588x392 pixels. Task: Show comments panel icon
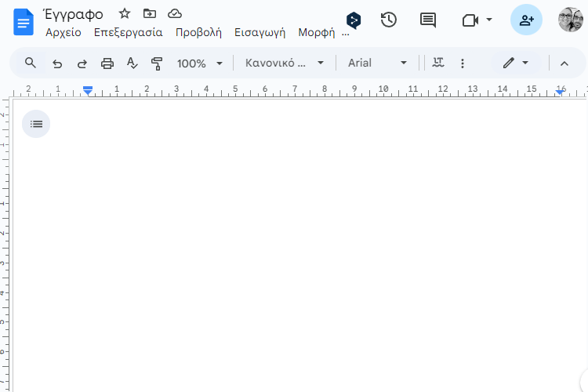pos(428,20)
